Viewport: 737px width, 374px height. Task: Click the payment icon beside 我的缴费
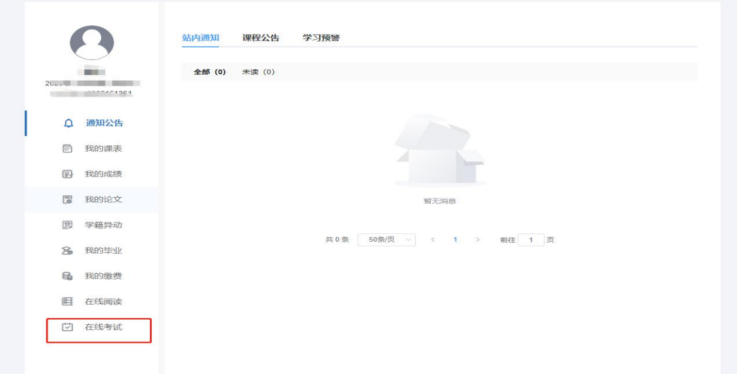point(67,276)
